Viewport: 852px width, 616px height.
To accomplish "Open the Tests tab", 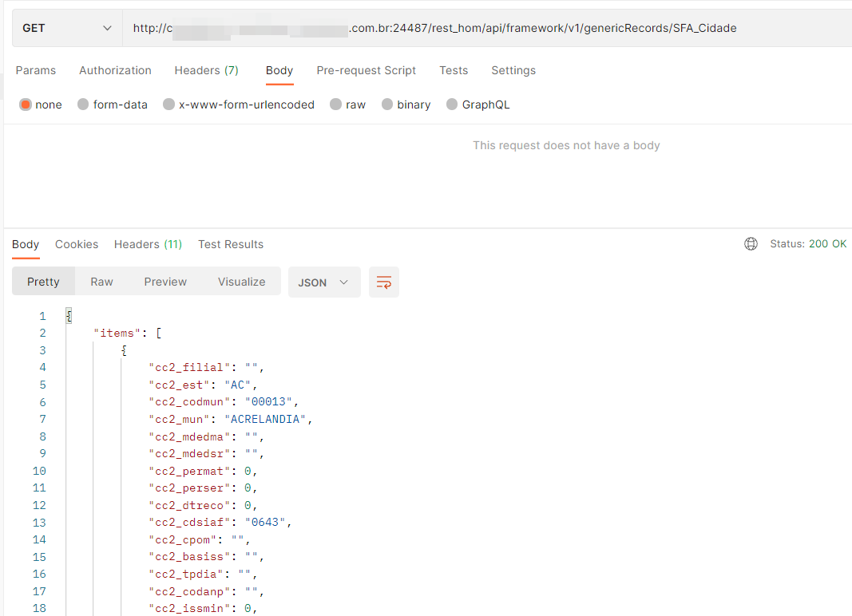I will pos(454,71).
